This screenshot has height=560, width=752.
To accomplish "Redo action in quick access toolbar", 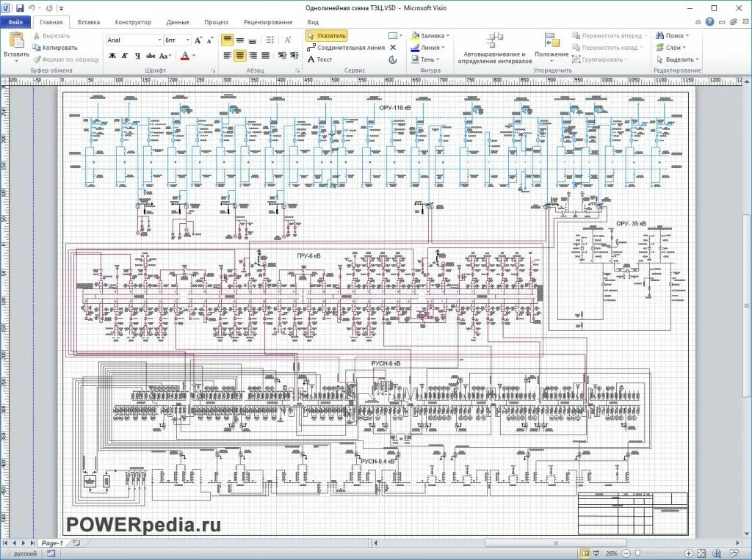I will coord(49,8).
